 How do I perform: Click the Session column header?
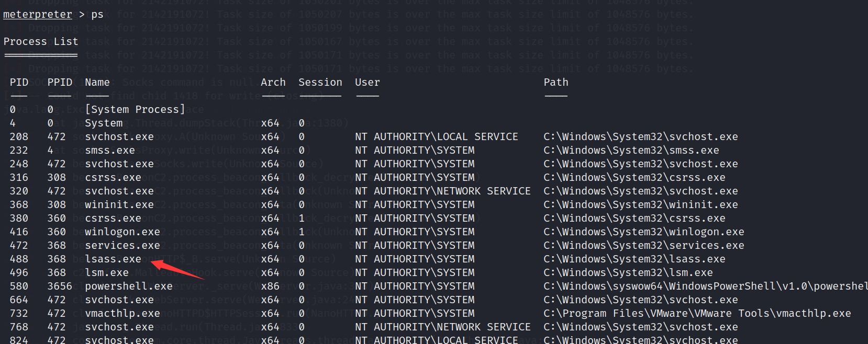coord(320,82)
